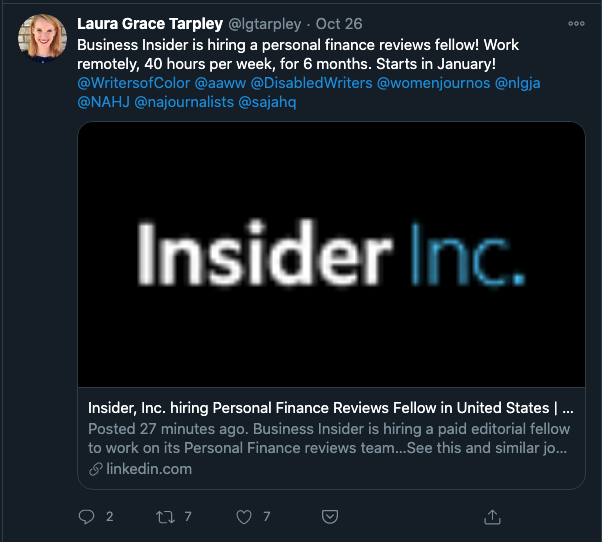This screenshot has height=542, width=602.
Task: Open the @WritersofColor mention
Action: coord(134,83)
